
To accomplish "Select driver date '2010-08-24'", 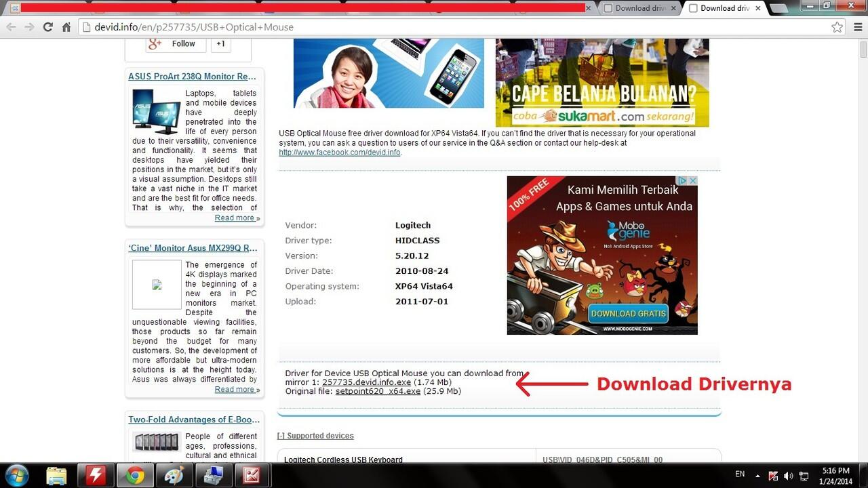I will pos(422,271).
